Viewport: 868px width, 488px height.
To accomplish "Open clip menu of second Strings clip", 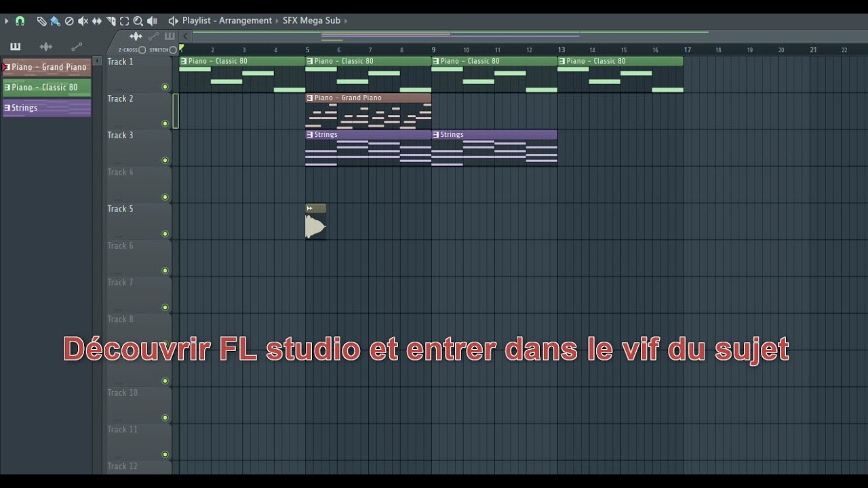I will [x=436, y=134].
